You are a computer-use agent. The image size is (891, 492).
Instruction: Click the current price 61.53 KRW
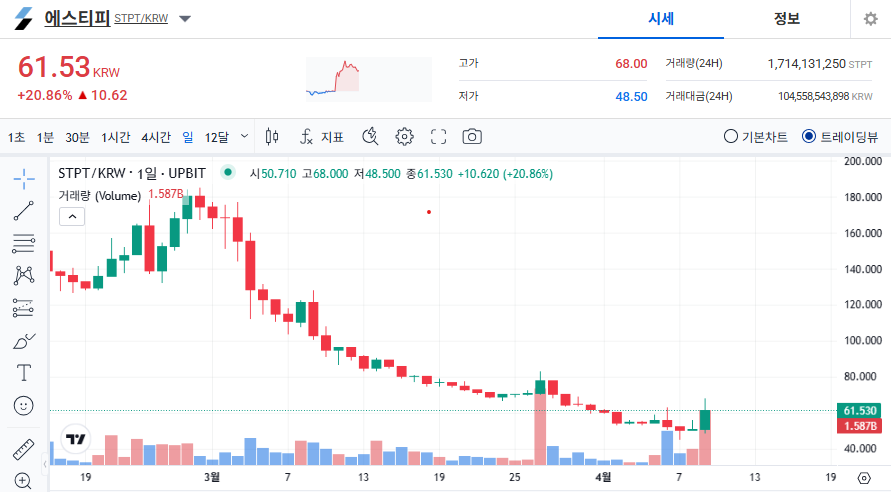tap(69, 68)
